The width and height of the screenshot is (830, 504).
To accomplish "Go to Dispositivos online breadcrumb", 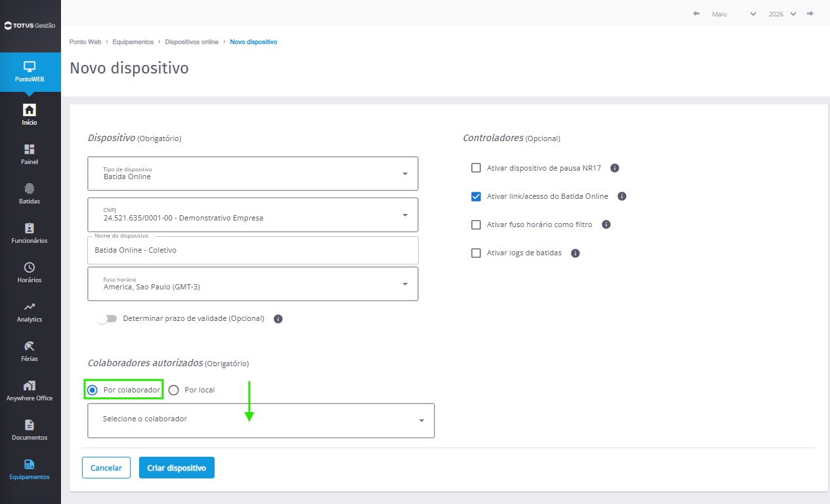I will pos(192,42).
